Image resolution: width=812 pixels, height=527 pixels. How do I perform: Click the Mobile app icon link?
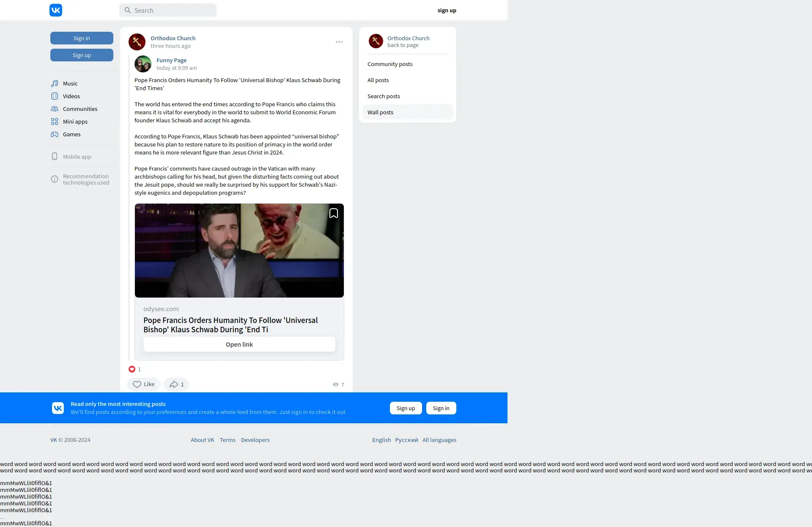pyautogui.click(x=55, y=157)
